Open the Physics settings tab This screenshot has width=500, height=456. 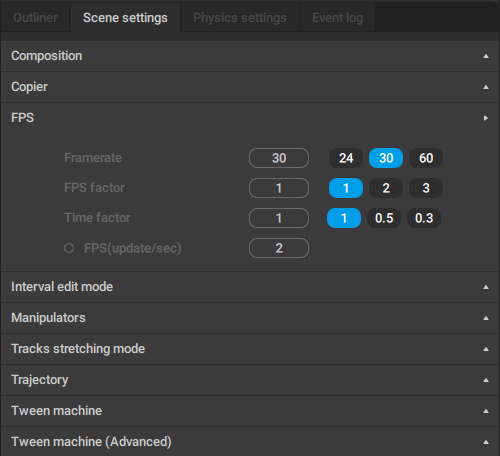tap(240, 18)
